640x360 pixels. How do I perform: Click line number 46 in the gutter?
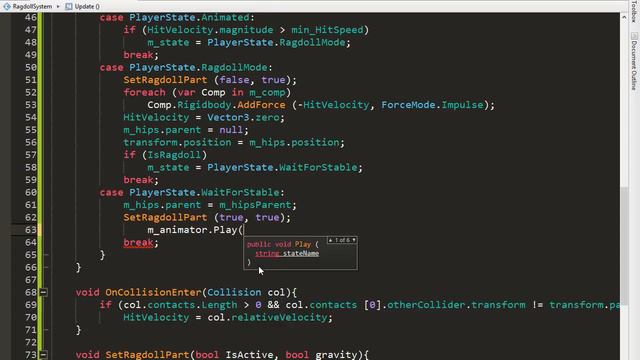(x=31, y=18)
